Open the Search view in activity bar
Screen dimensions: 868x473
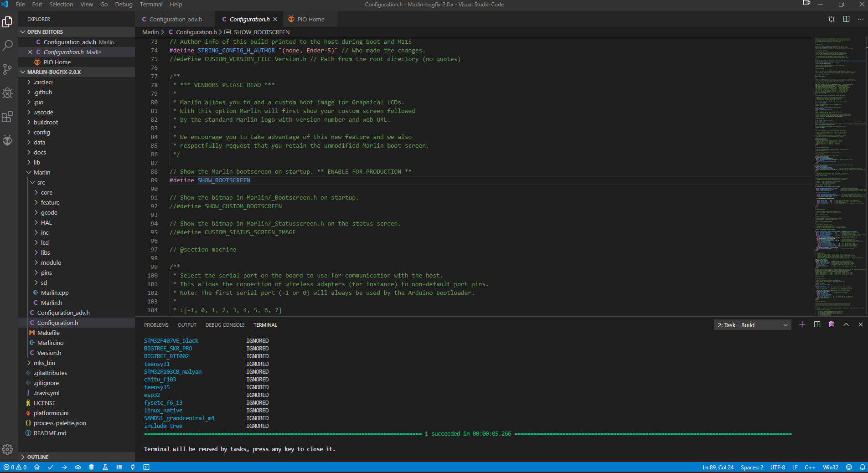7,45
